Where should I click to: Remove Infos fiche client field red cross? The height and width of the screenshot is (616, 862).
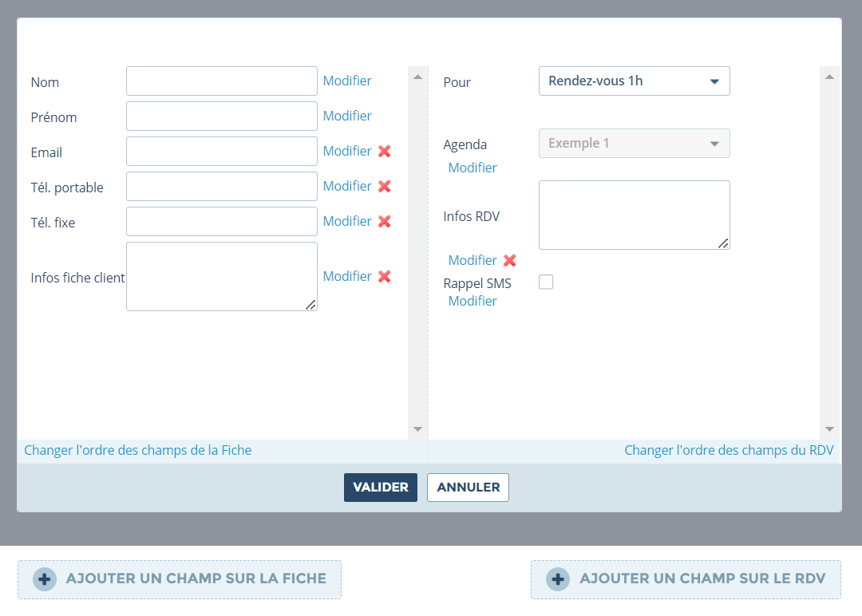pos(384,276)
